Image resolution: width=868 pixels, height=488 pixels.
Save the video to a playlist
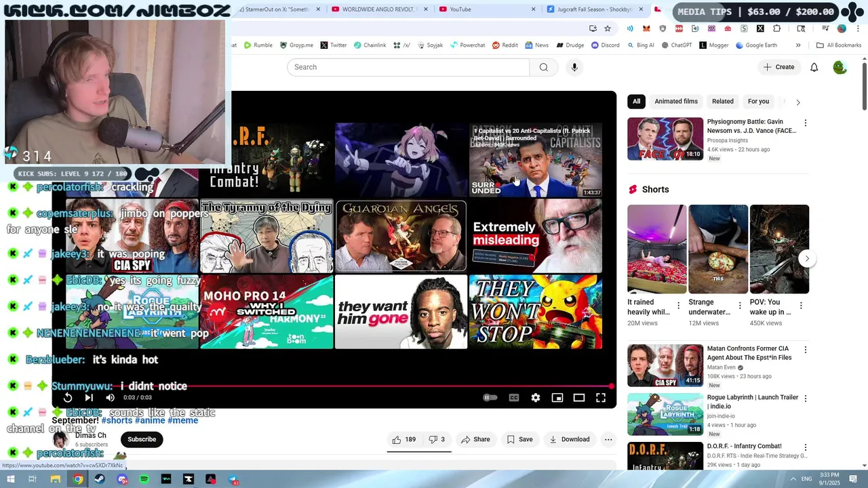[520, 439]
